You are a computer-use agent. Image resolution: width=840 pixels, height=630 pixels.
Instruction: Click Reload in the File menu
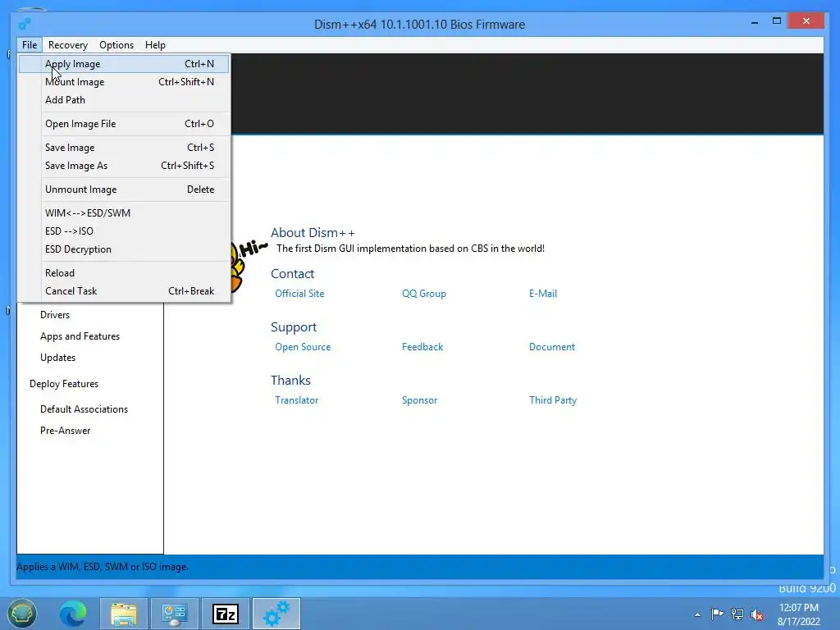pos(124,272)
